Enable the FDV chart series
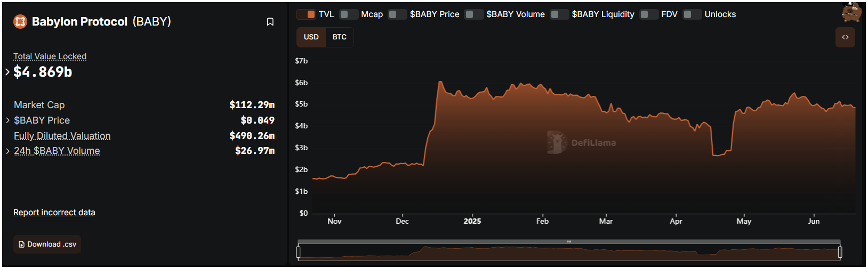 click(x=649, y=14)
